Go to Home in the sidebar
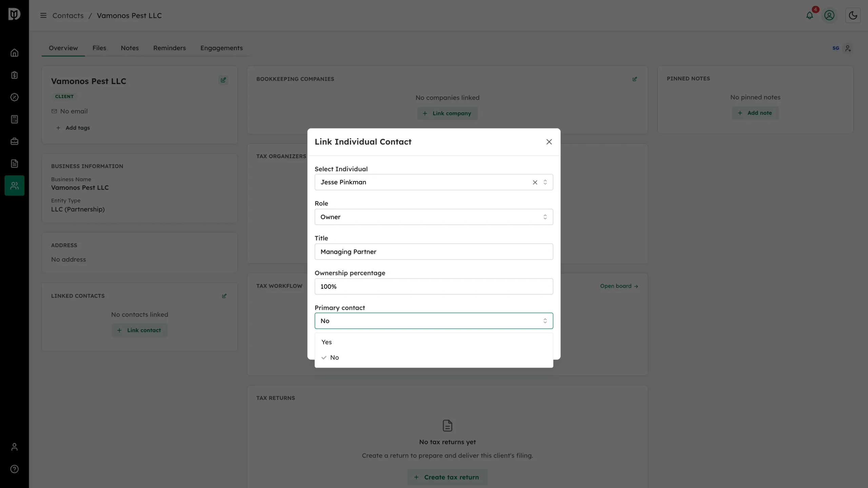 click(14, 53)
